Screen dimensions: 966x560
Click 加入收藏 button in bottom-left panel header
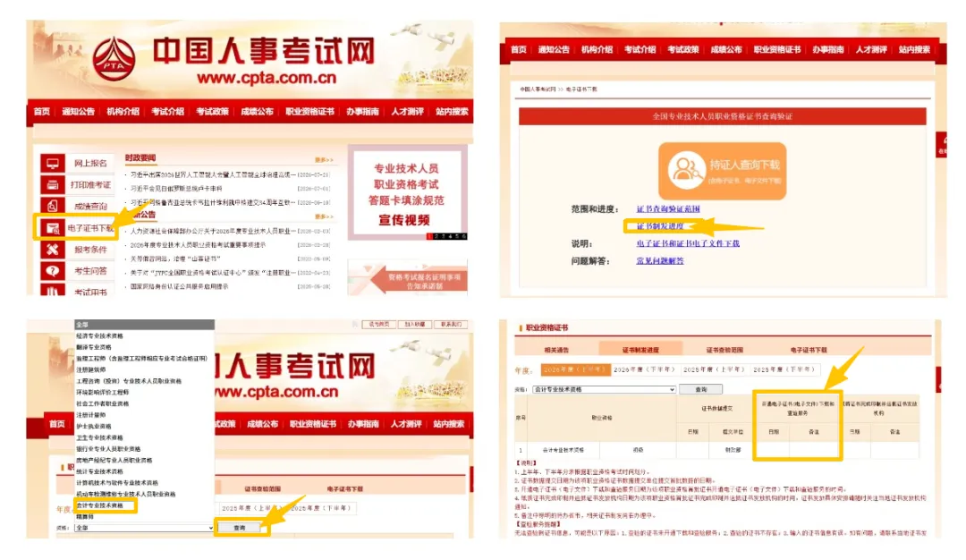415,324
